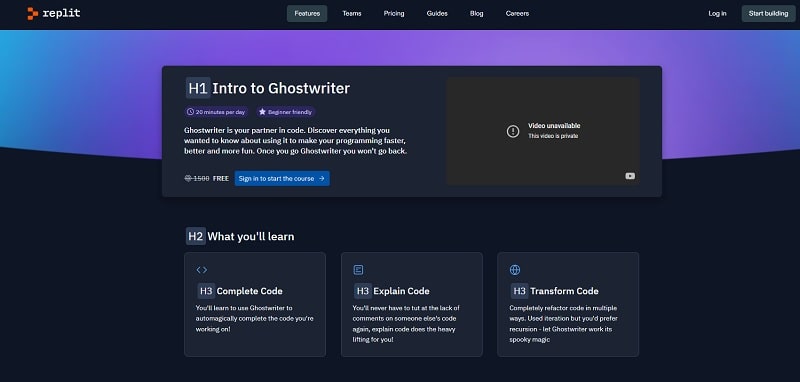Open the Guides nav link

coord(437,14)
